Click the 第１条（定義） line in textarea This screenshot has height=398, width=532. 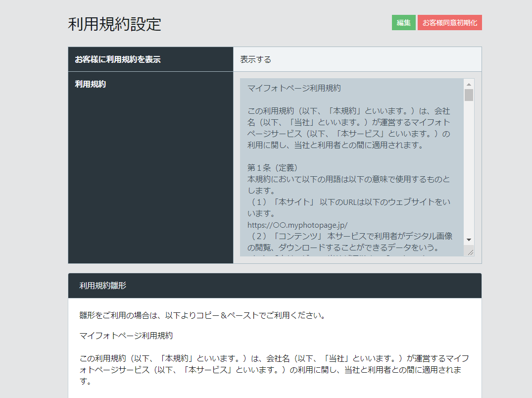[x=273, y=167]
